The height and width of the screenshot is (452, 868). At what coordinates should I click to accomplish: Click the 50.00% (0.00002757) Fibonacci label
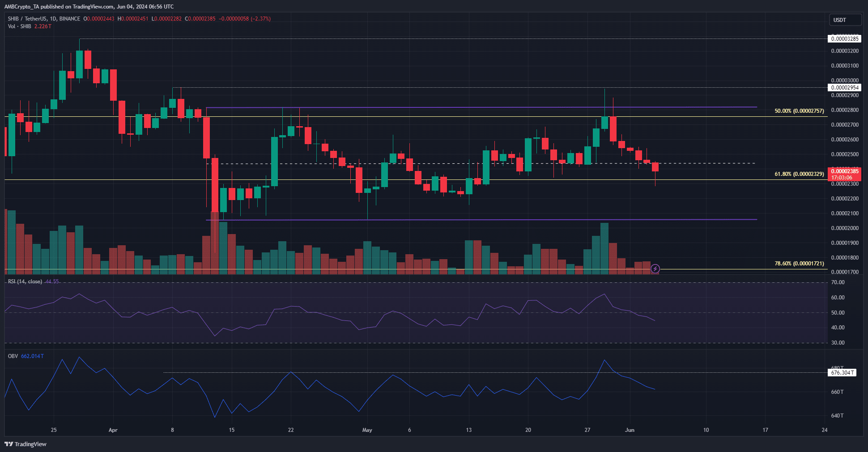(799, 111)
